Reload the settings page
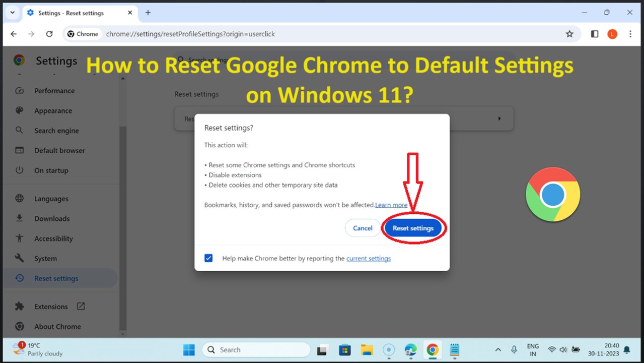The width and height of the screenshot is (644, 363). coord(49,34)
